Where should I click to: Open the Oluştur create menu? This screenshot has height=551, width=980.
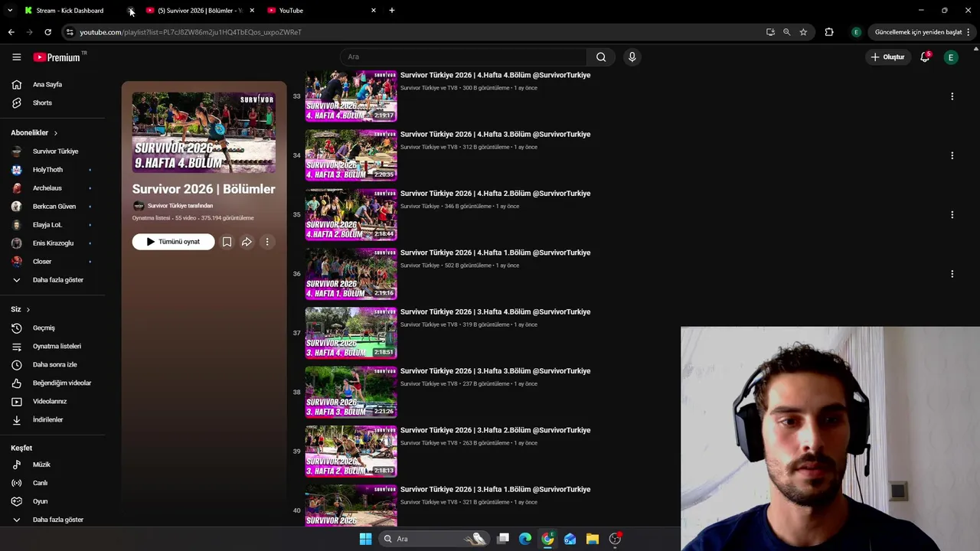coord(888,57)
